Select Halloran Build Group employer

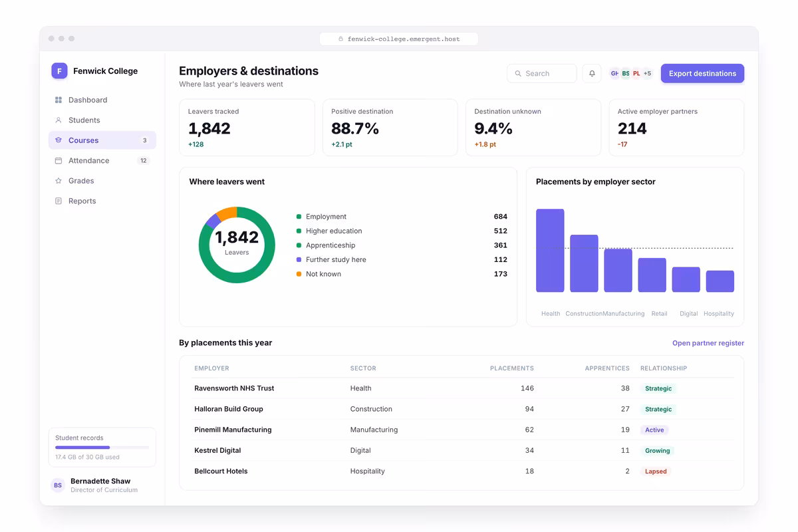click(x=229, y=409)
